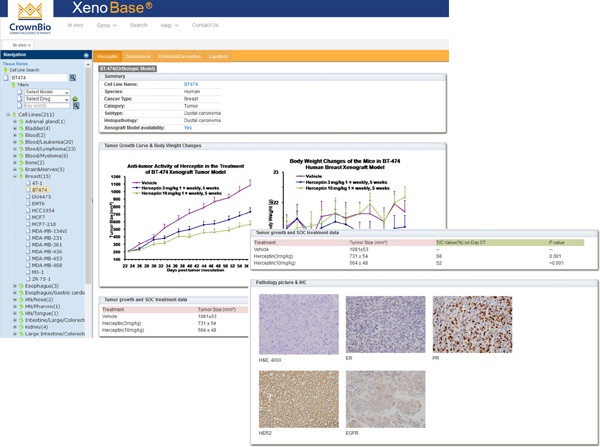Click the Cell Lines folder icon
This screenshot has height=447, width=600.
[x=14, y=115]
